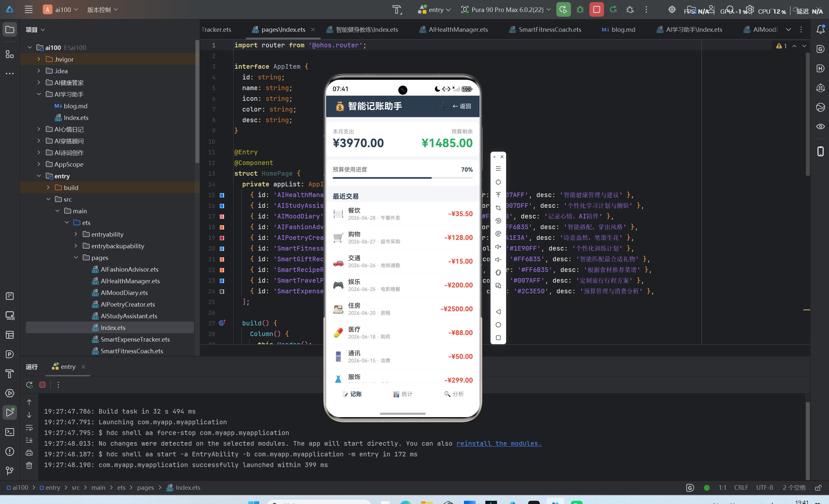Switch to AI学习助手\Index.ets tab
The image size is (829, 504).
689,29
